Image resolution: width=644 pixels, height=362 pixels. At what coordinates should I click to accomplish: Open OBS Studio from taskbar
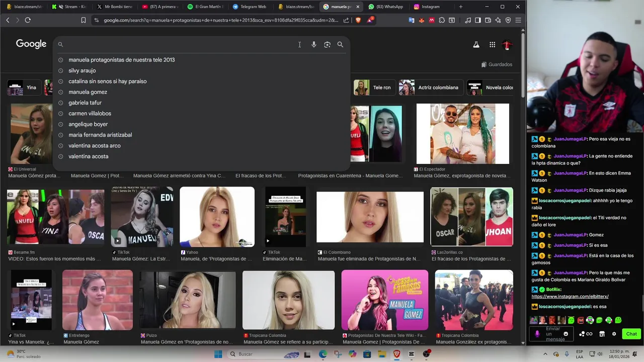(426, 354)
